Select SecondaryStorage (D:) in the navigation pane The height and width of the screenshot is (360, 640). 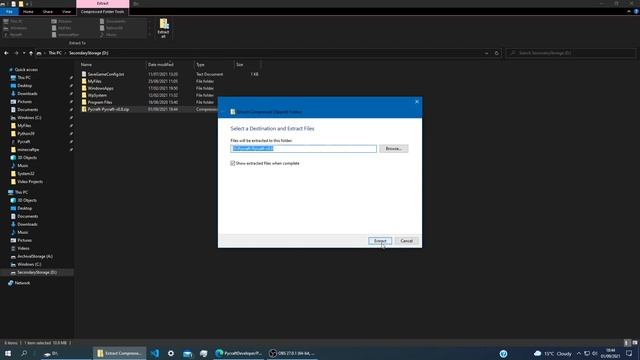(x=37, y=272)
